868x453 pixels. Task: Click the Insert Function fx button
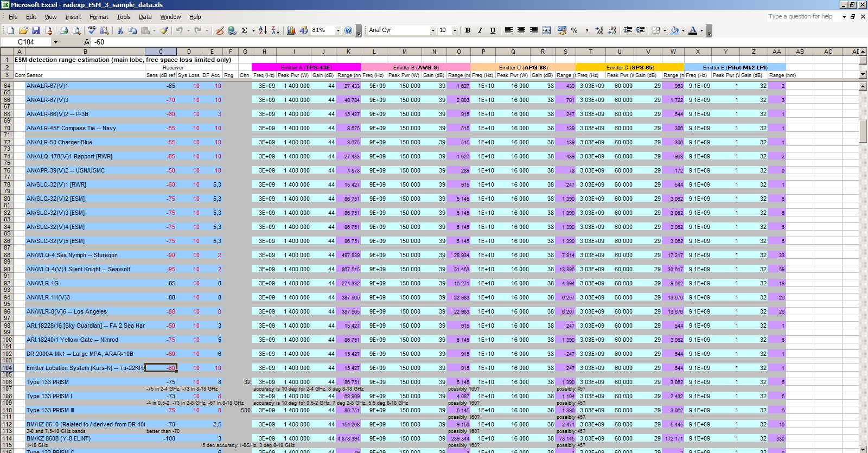(87, 42)
